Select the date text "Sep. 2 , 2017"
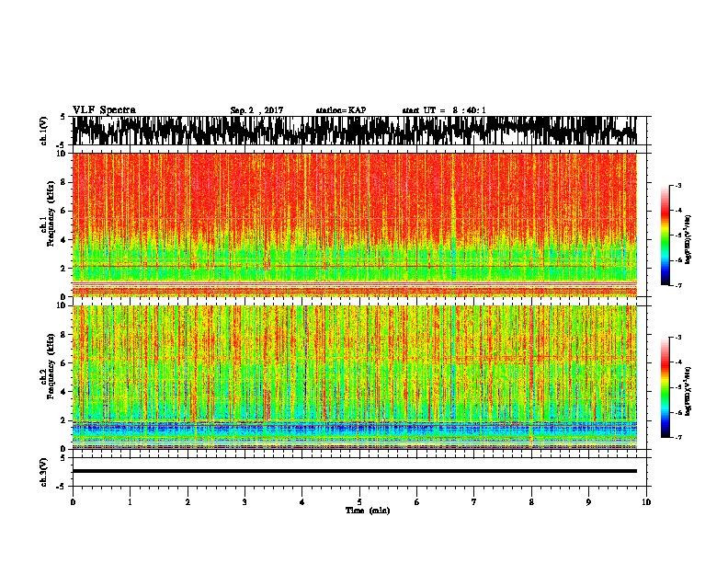The image size is (728, 563). pyautogui.click(x=256, y=110)
